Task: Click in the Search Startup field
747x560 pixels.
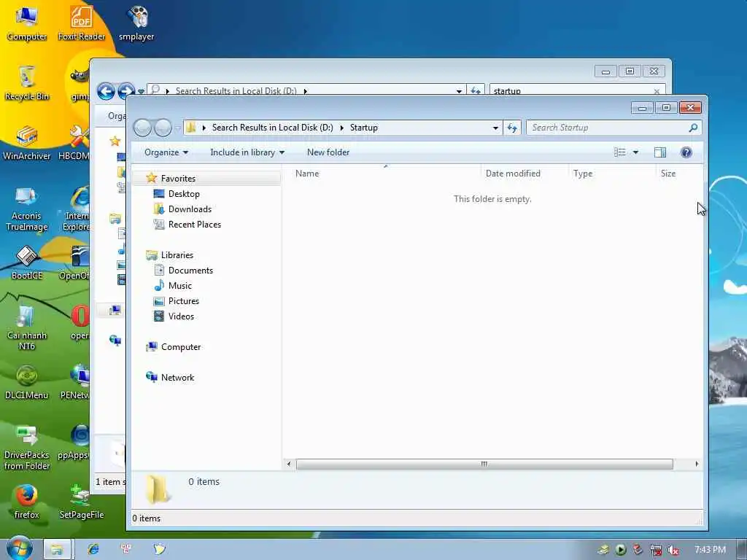Action: pyautogui.click(x=614, y=128)
